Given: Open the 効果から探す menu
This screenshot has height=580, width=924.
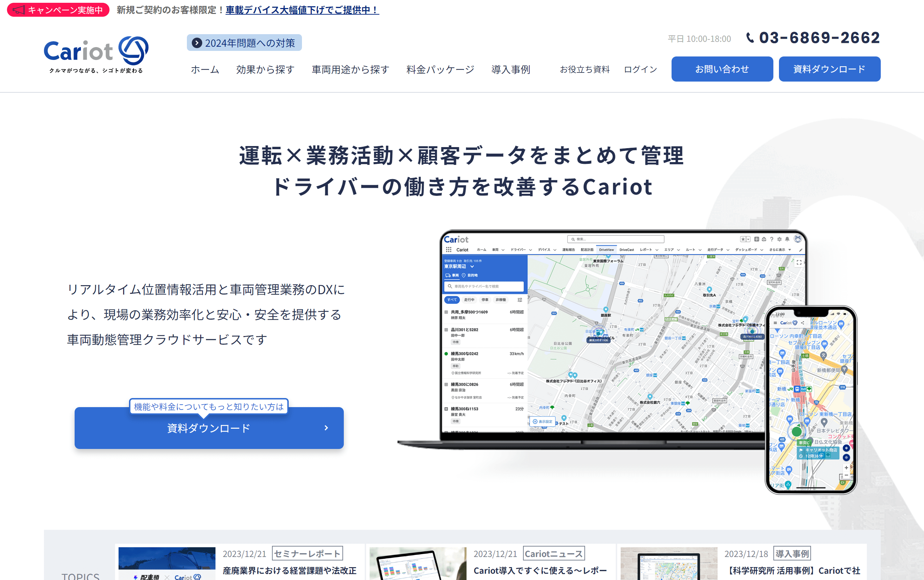Looking at the screenshot, I should point(266,69).
